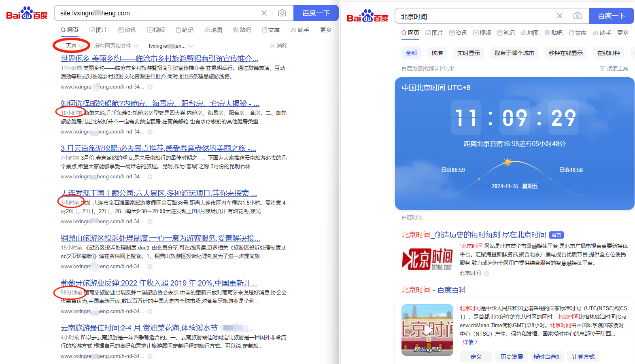The image size is (635, 364).
Task: Expand the lvxingre site filter dropdown
Action: pyautogui.click(x=171, y=46)
